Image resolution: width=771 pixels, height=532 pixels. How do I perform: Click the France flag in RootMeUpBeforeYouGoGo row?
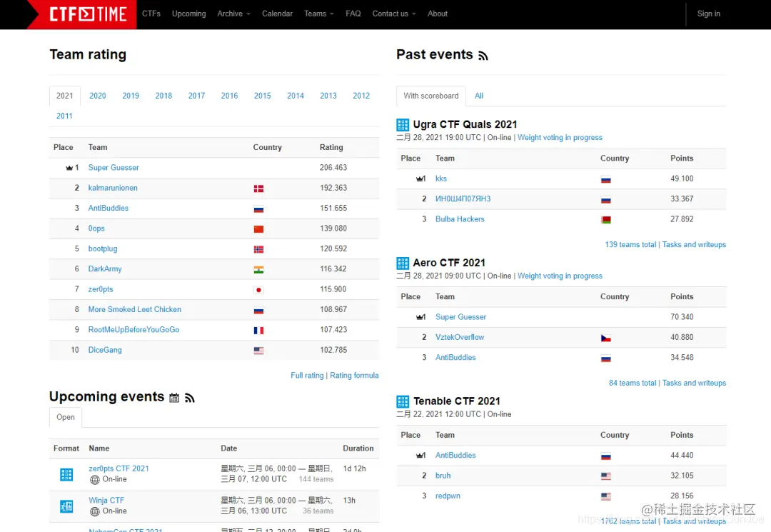pyautogui.click(x=258, y=331)
